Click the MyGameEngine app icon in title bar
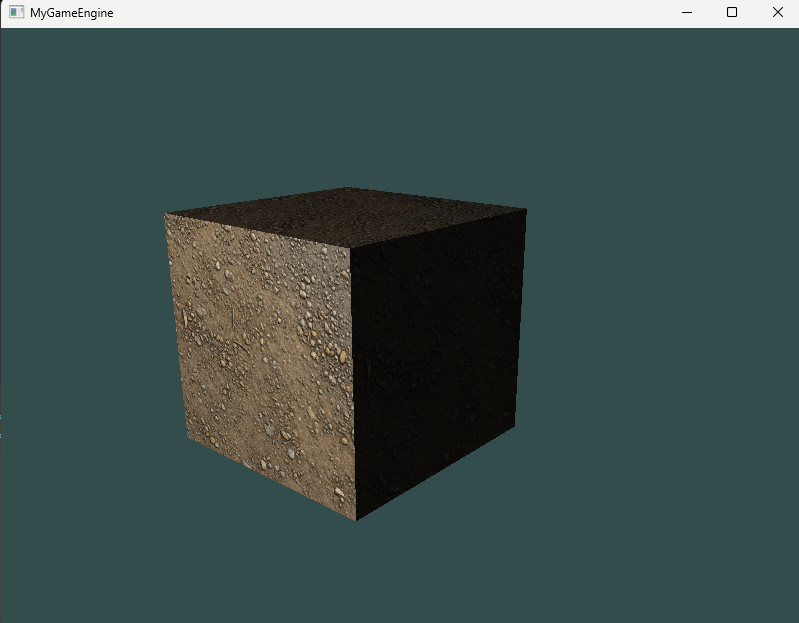This screenshot has width=799, height=623. tap(16, 12)
